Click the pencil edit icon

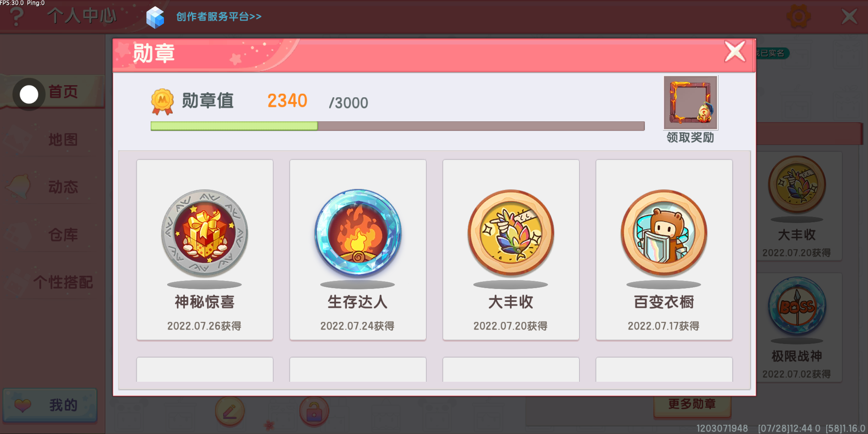pyautogui.click(x=230, y=411)
